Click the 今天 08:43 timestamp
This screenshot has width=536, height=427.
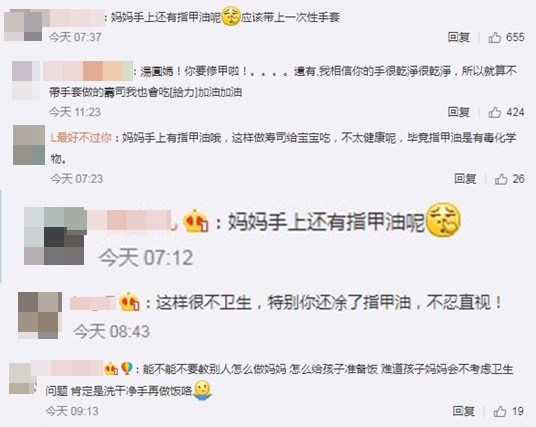pyautogui.click(x=112, y=331)
